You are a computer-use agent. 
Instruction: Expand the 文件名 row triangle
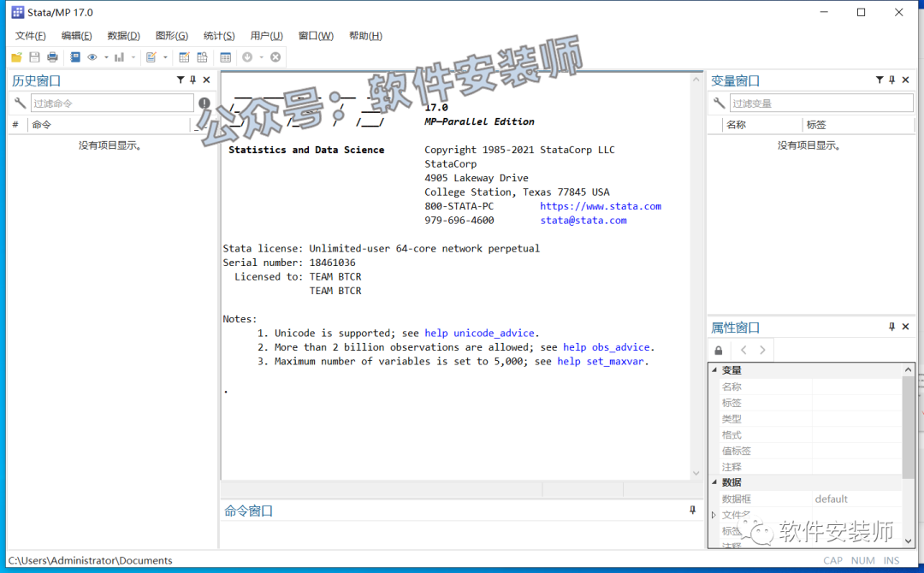[x=714, y=516]
